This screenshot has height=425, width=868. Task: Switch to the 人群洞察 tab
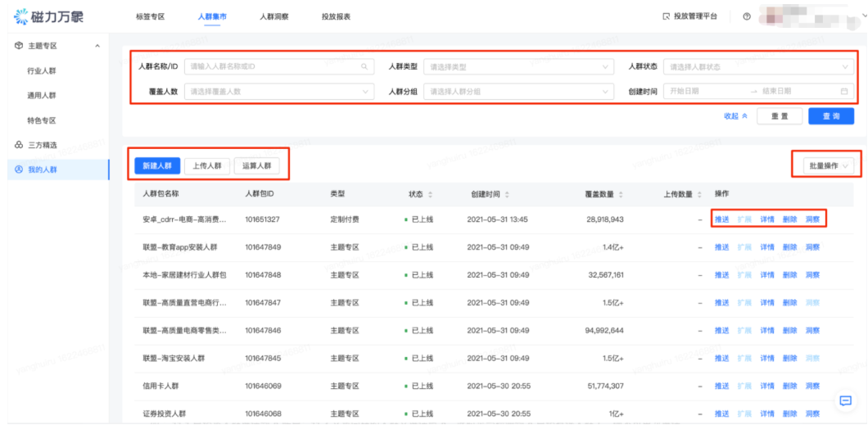click(x=274, y=16)
